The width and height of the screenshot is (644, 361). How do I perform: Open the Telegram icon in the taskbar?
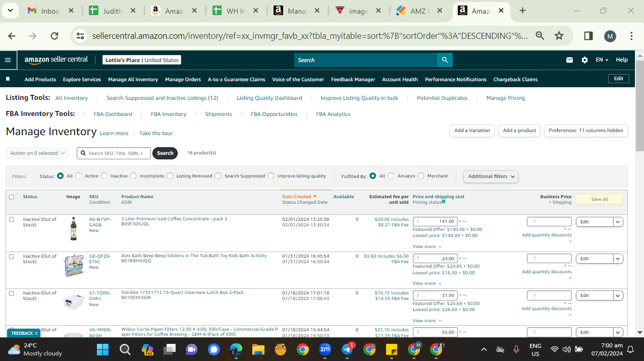tap(348, 349)
